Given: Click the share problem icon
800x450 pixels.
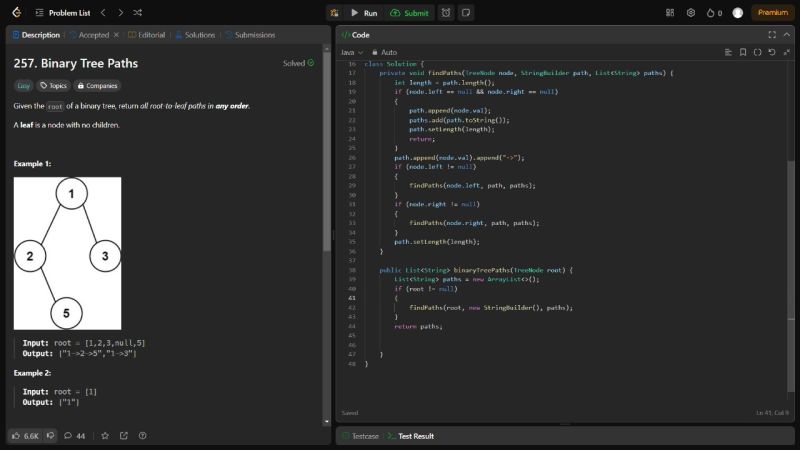Looking at the screenshot, I should [124, 436].
